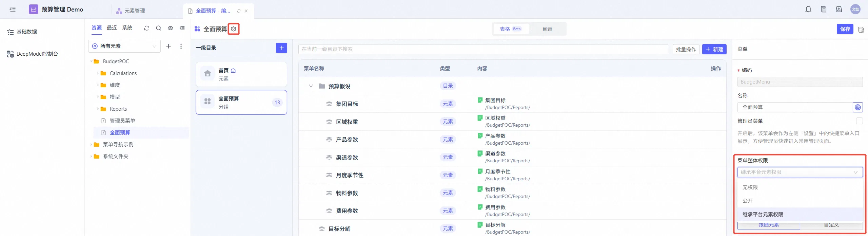This screenshot has width=868, height=236.
Task: Select the 全面预算 group card
Action: click(x=241, y=102)
